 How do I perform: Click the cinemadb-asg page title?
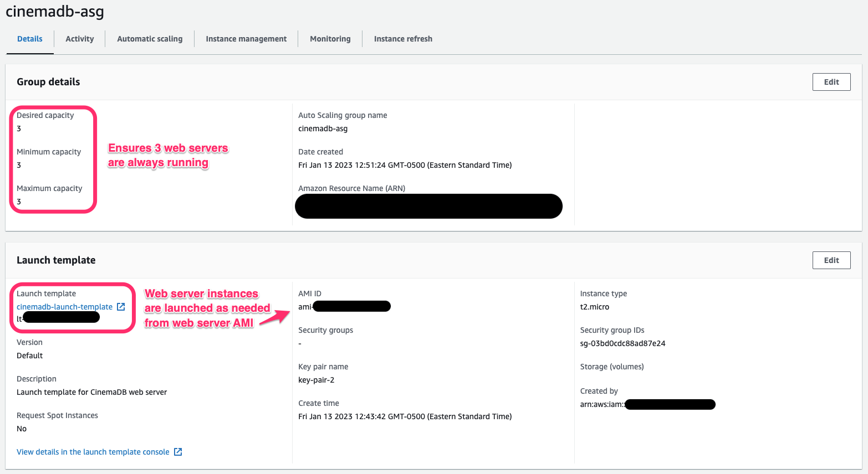tap(55, 12)
